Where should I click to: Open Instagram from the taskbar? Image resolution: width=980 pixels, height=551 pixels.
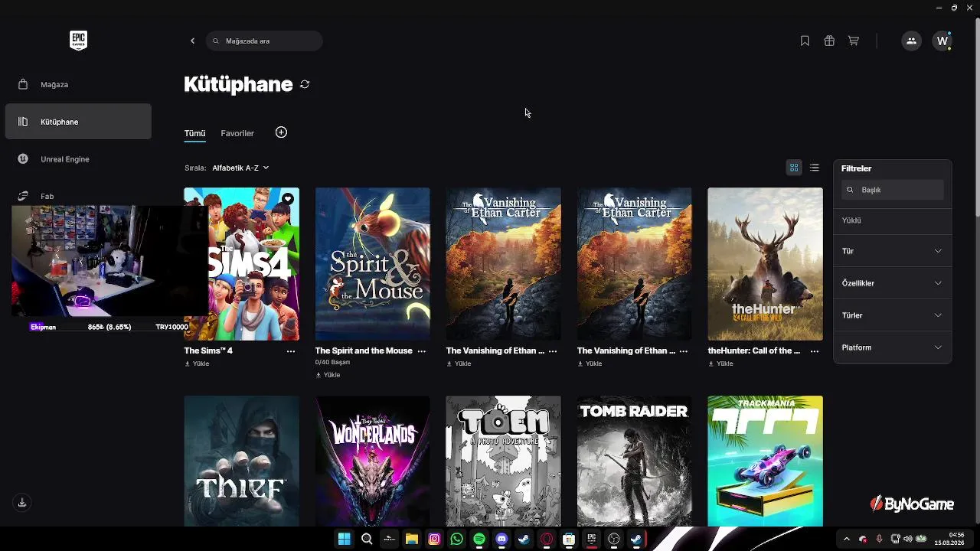click(x=434, y=539)
